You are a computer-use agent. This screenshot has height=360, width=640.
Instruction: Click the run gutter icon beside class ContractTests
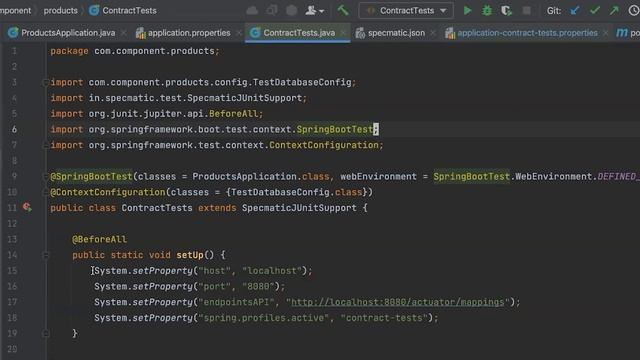point(27,207)
